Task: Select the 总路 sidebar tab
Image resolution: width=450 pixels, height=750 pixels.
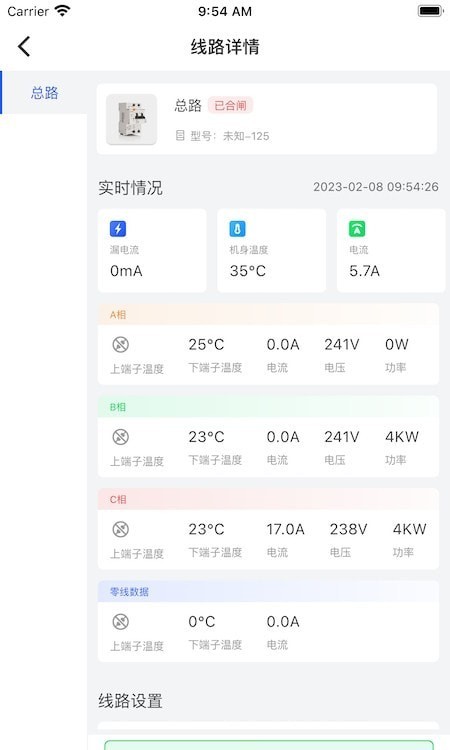Action: (44, 92)
